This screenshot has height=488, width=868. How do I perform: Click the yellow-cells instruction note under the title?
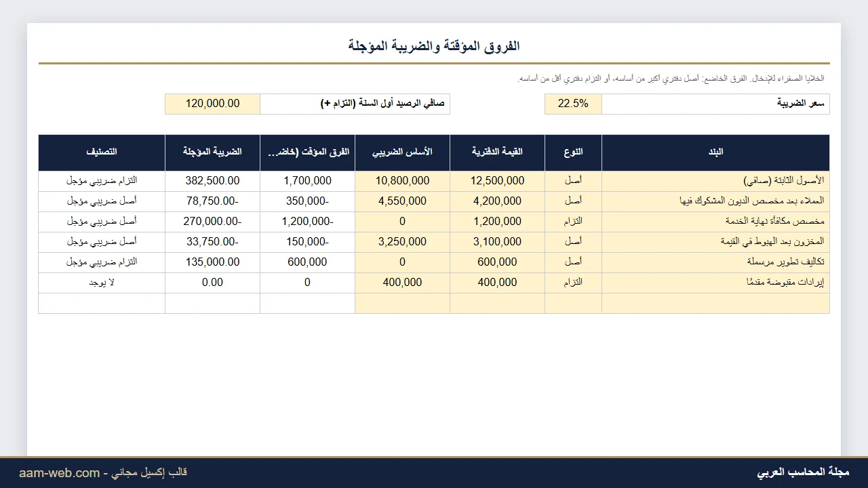671,79
